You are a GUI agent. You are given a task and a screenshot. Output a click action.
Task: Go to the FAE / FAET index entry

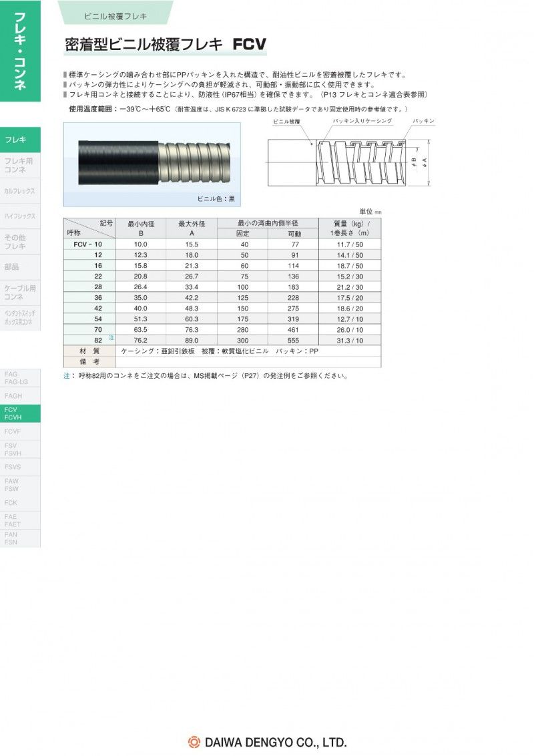tap(20, 520)
